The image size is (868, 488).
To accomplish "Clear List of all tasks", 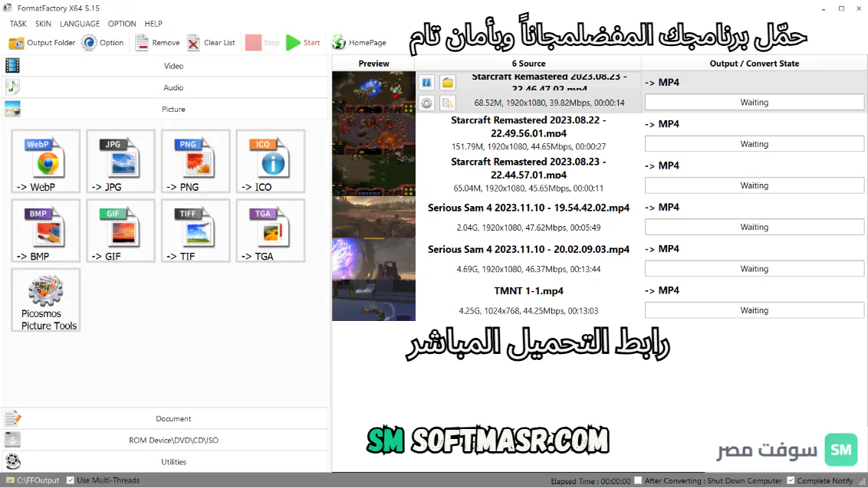I will [211, 43].
